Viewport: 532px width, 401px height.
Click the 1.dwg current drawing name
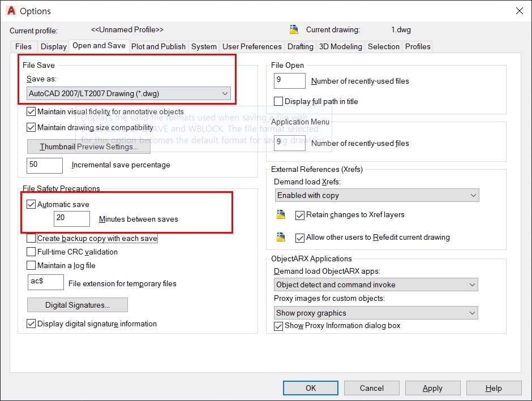[x=401, y=30]
